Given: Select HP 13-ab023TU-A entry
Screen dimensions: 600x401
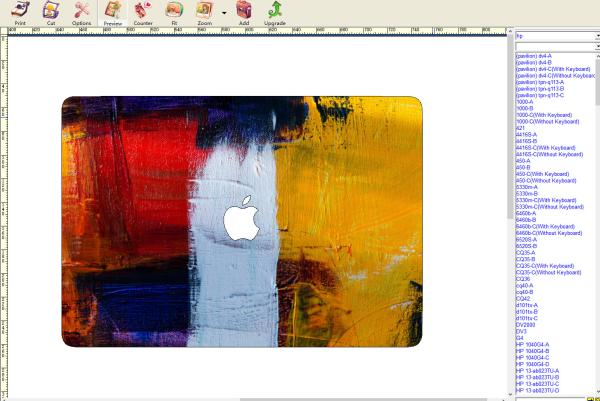Looking at the screenshot, I should click(x=538, y=370).
